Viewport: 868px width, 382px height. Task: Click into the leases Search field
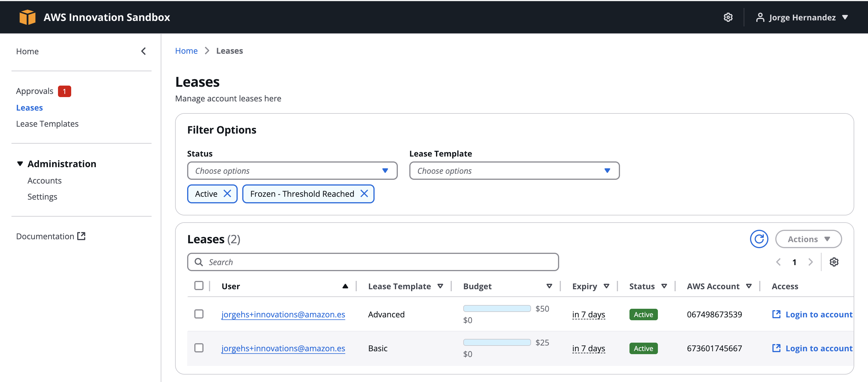(373, 262)
